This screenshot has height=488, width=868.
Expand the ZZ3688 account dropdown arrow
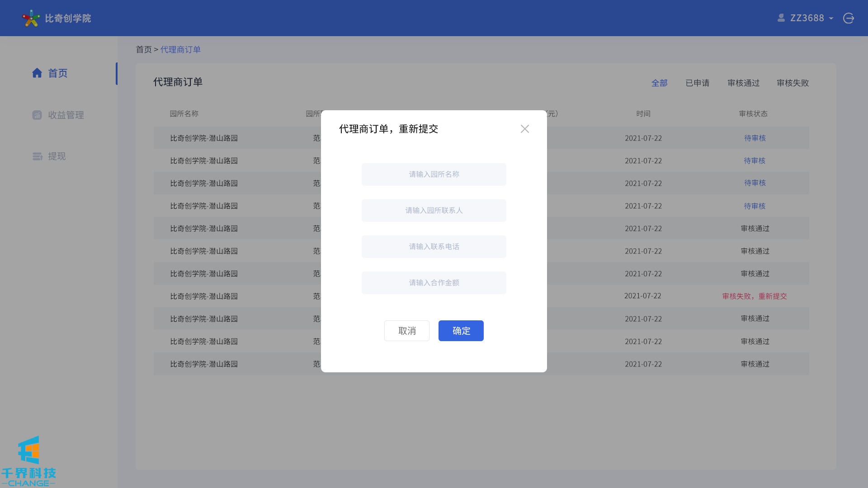(x=831, y=19)
